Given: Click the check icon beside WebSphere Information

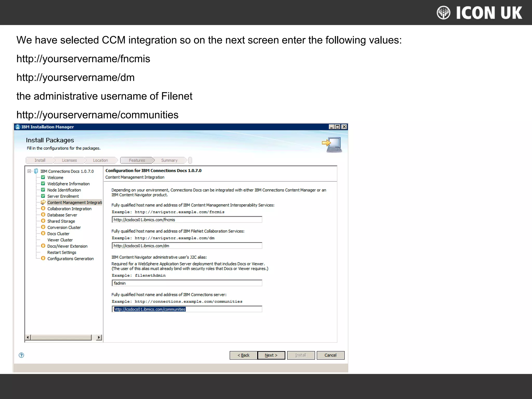Looking at the screenshot, I should point(43,183).
